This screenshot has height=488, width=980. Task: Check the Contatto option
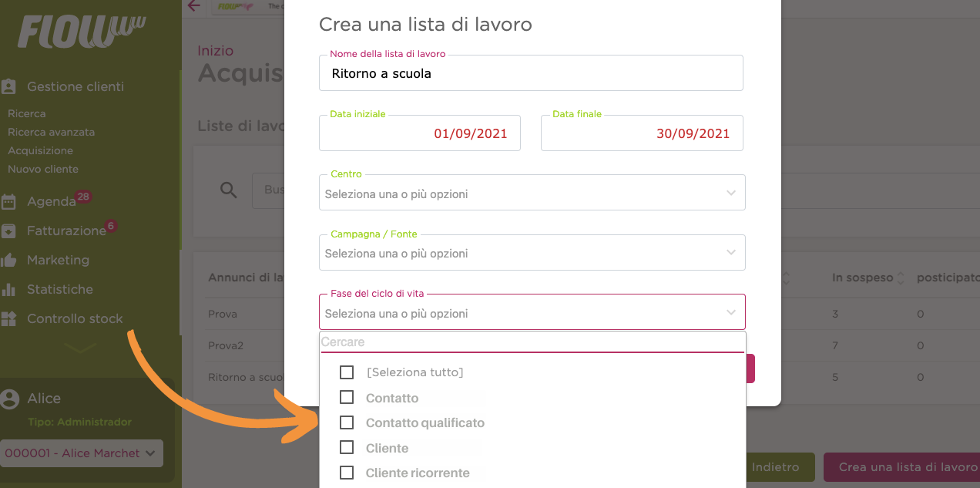347,398
